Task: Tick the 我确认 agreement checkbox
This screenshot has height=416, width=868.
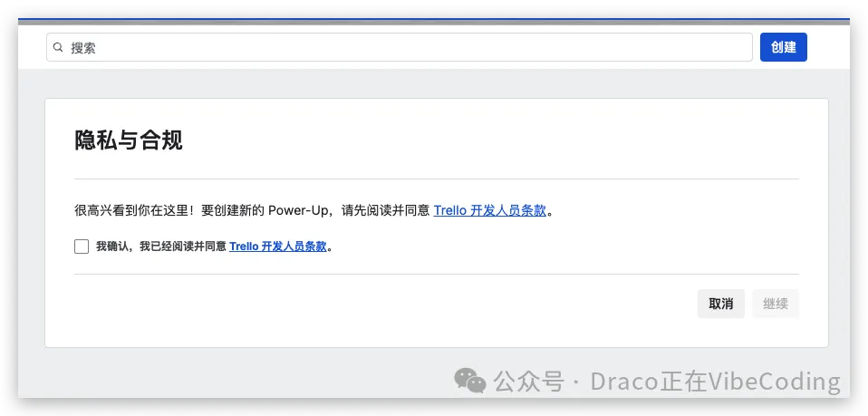Action: [x=82, y=247]
